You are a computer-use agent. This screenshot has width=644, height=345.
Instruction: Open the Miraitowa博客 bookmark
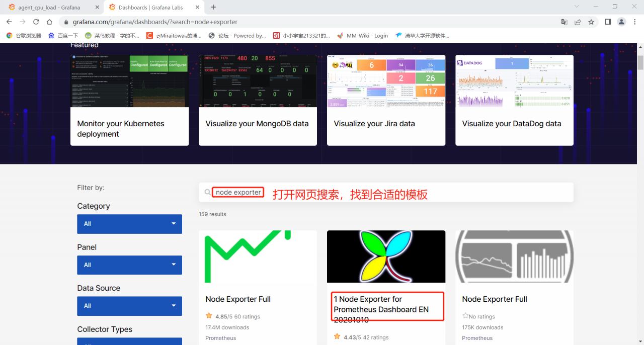pos(174,36)
